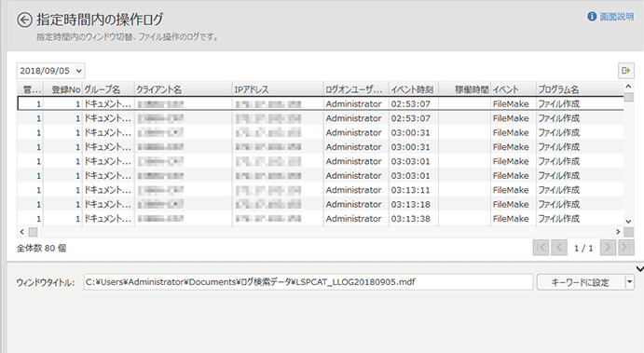Sort by the イベント column header
This screenshot has height=353, width=644.
(514, 89)
